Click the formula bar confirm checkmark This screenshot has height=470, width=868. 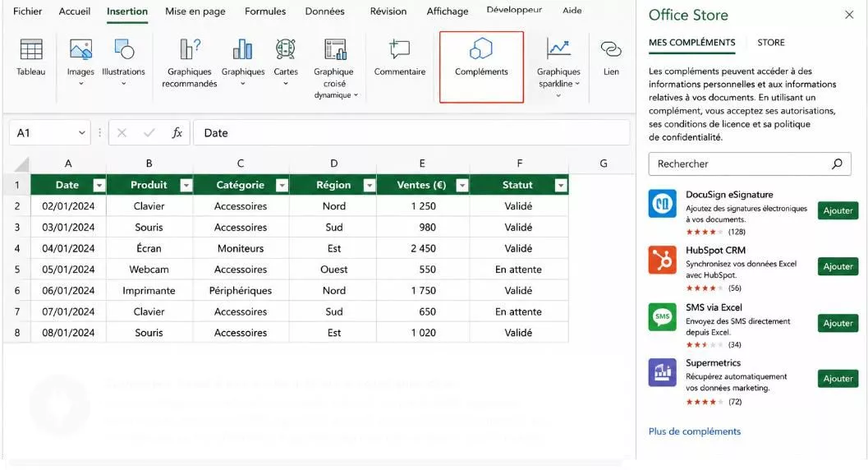tap(149, 133)
